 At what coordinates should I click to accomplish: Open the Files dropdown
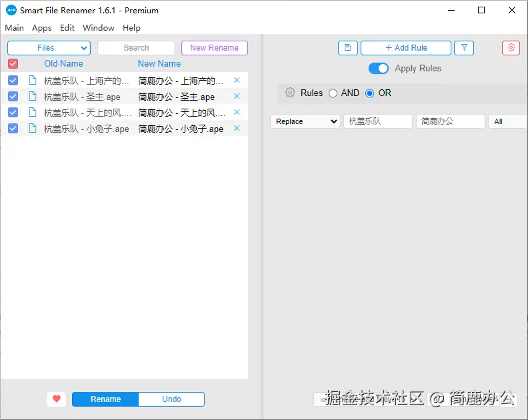pos(49,48)
